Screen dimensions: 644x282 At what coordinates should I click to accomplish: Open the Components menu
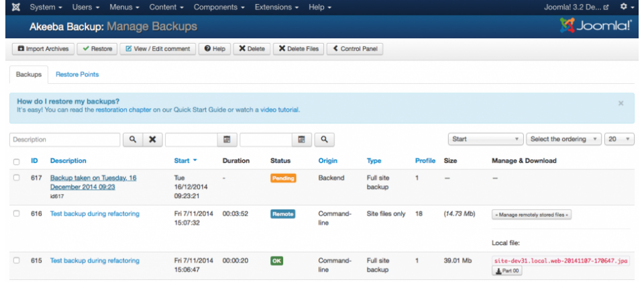(x=220, y=7)
